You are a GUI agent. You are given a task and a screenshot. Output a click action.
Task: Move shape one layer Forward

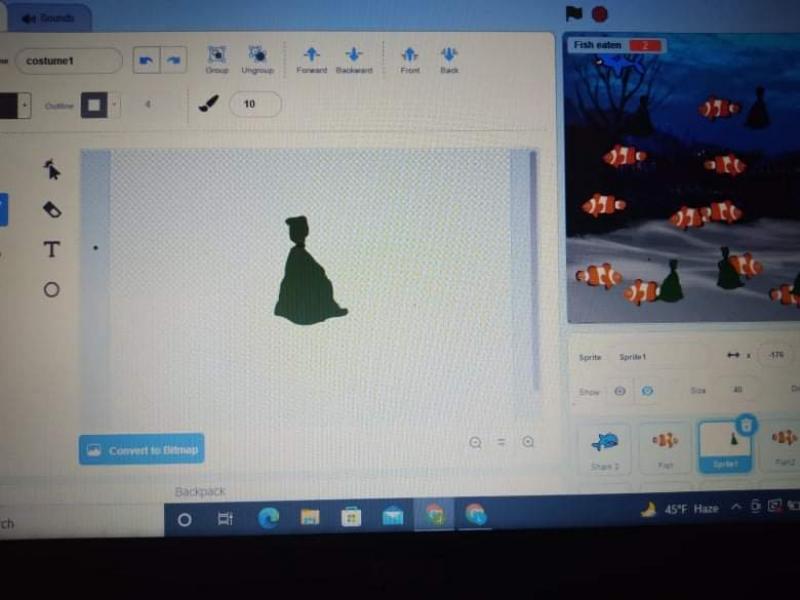[312, 60]
